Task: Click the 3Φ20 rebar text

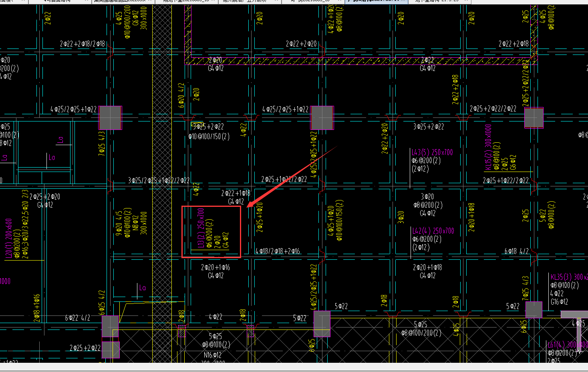Action: [427, 197]
